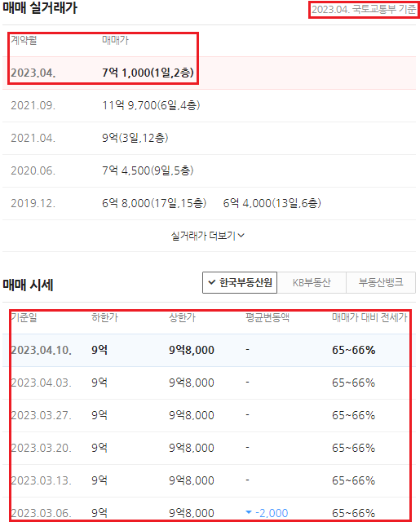The width and height of the screenshot is (420, 522).
Task: Click the 하한가 column header
Action: [x=104, y=317]
